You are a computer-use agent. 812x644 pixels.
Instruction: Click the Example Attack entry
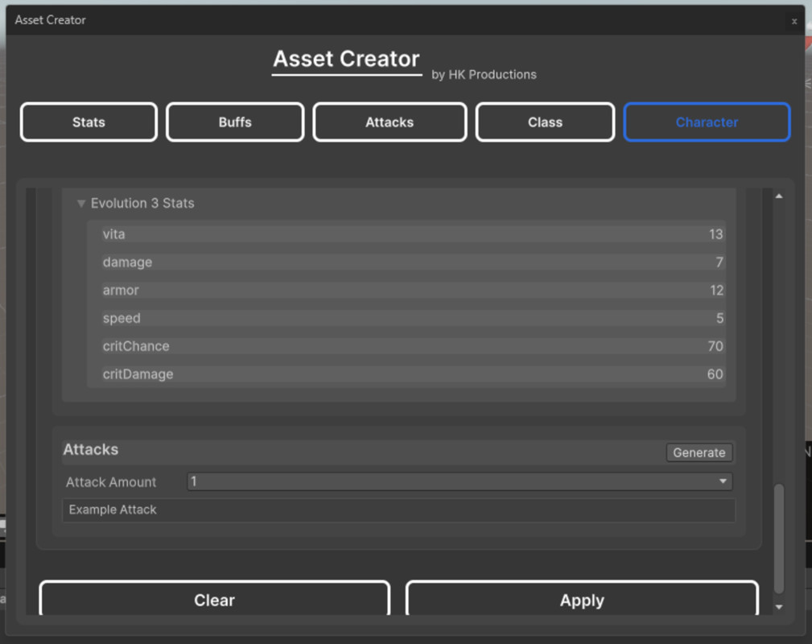pyautogui.click(x=399, y=510)
